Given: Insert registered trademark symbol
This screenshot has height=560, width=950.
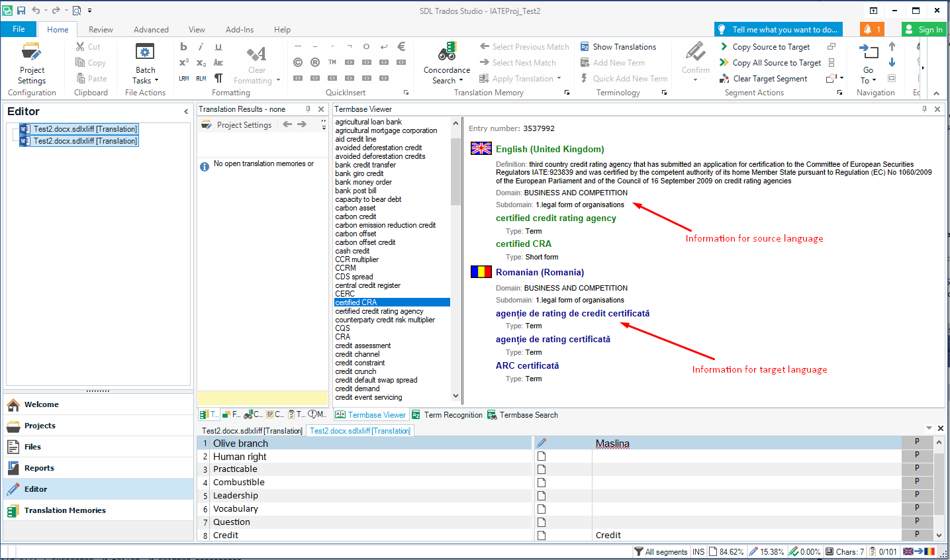Looking at the screenshot, I should (x=315, y=62).
